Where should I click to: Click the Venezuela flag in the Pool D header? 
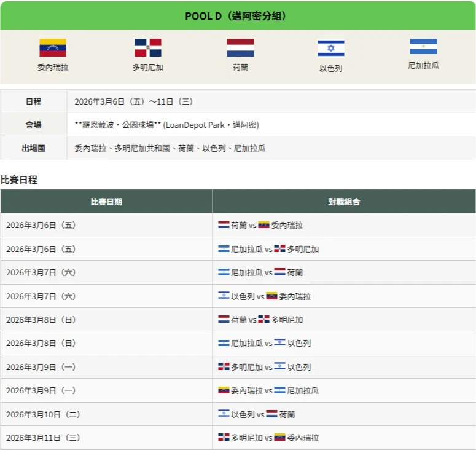tap(53, 48)
